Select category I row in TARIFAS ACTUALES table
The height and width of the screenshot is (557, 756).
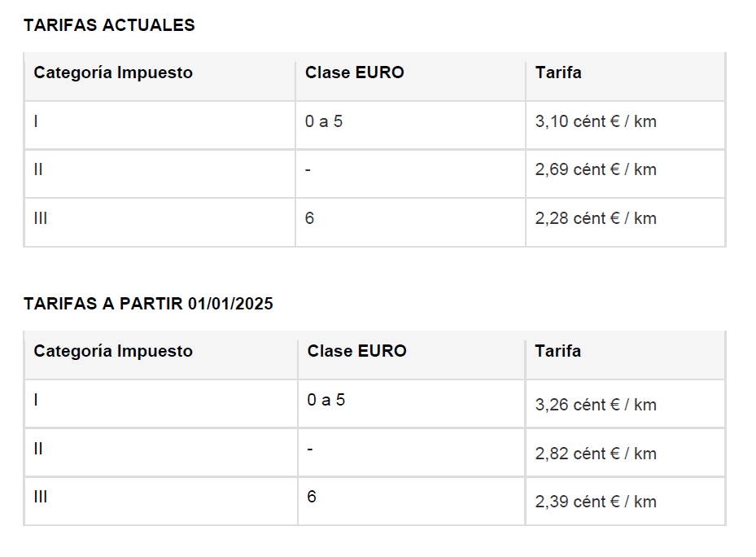click(36, 121)
